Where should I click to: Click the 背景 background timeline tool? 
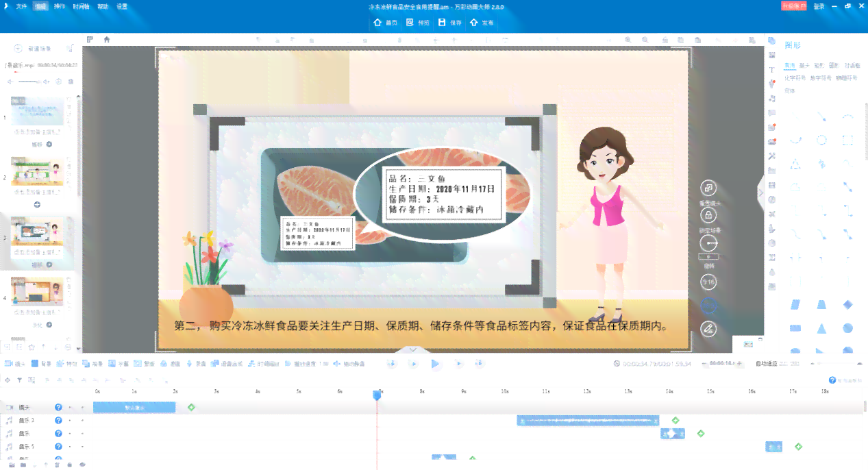point(41,364)
